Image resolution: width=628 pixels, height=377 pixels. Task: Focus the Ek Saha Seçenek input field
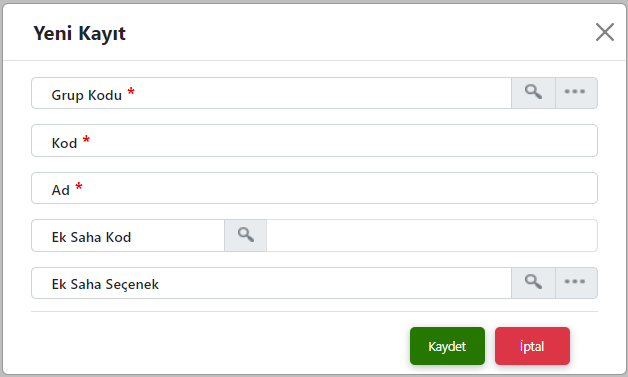click(x=272, y=283)
